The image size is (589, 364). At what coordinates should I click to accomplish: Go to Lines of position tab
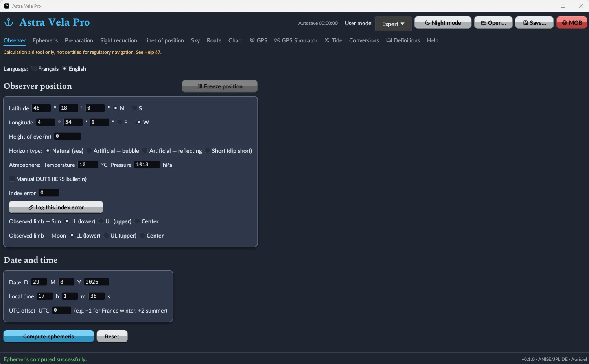(164, 40)
